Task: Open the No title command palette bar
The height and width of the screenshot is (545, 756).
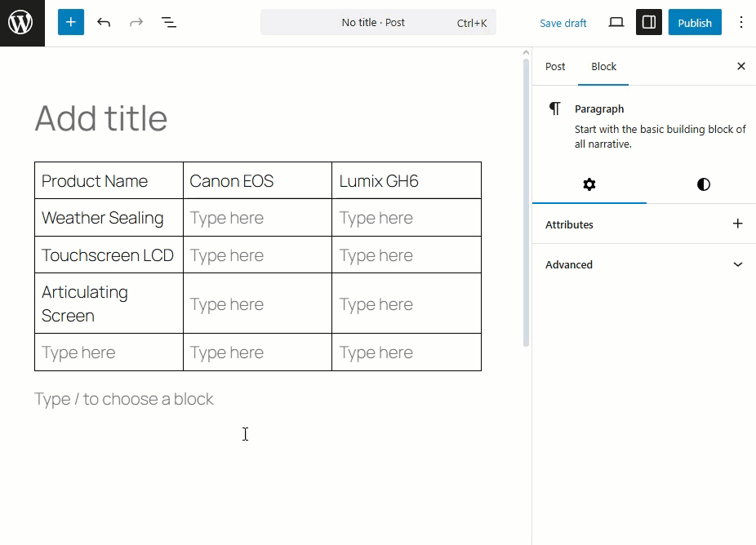Action: point(378,23)
